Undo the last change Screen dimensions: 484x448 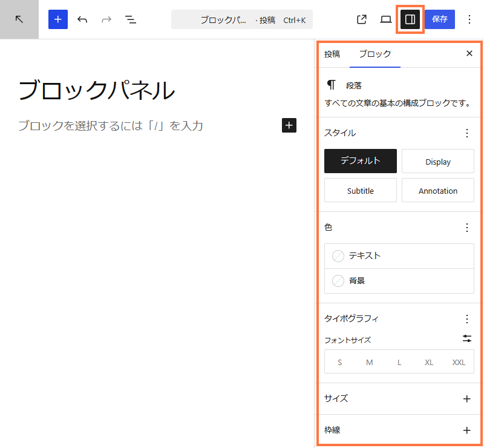(x=82, y=19)
